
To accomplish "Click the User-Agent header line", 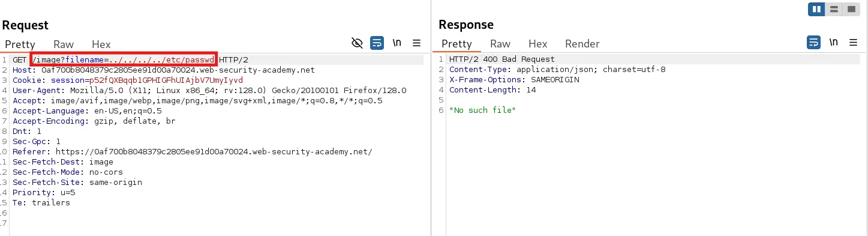I will tap(209, 90).
